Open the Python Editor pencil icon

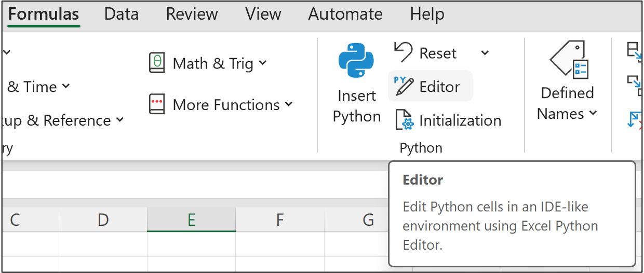[x=404, y=86]
